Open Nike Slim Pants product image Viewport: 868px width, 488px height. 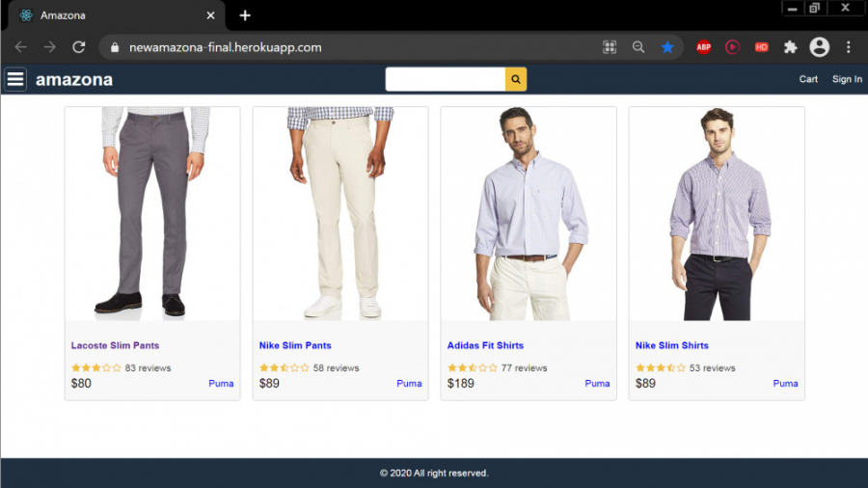tap(340, 213)
